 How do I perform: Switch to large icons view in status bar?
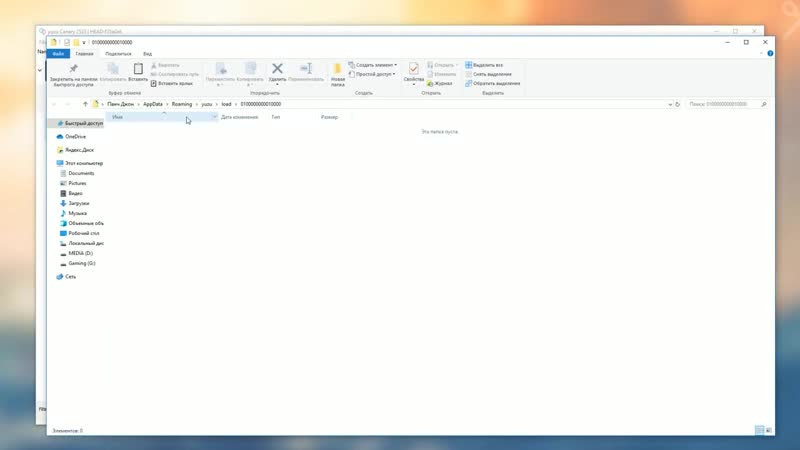769,431
